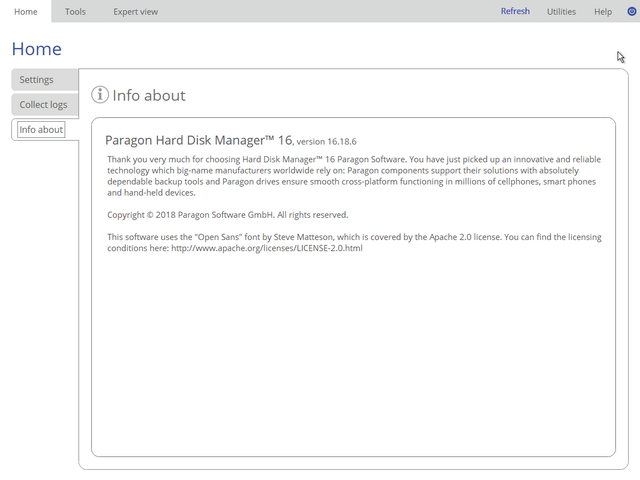Open the blue circular dropdown icon in top bar
This screenshot has height=480, width=640.
pos(631,11)
